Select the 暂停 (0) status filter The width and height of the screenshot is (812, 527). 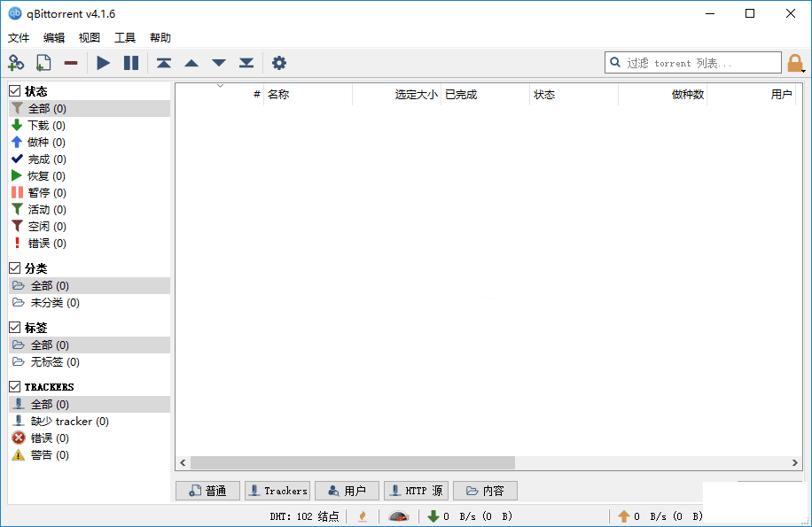click(89, 193)
